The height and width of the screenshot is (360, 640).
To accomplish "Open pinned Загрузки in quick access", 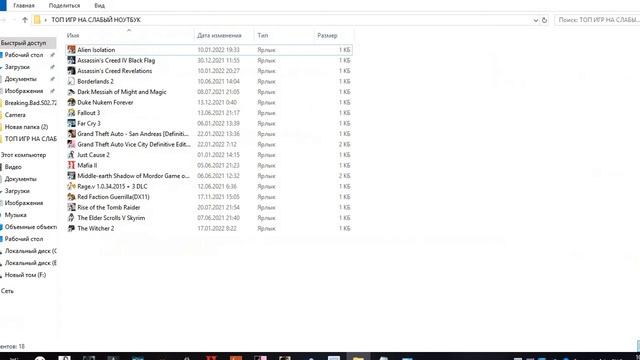I will tap(17, 67).
